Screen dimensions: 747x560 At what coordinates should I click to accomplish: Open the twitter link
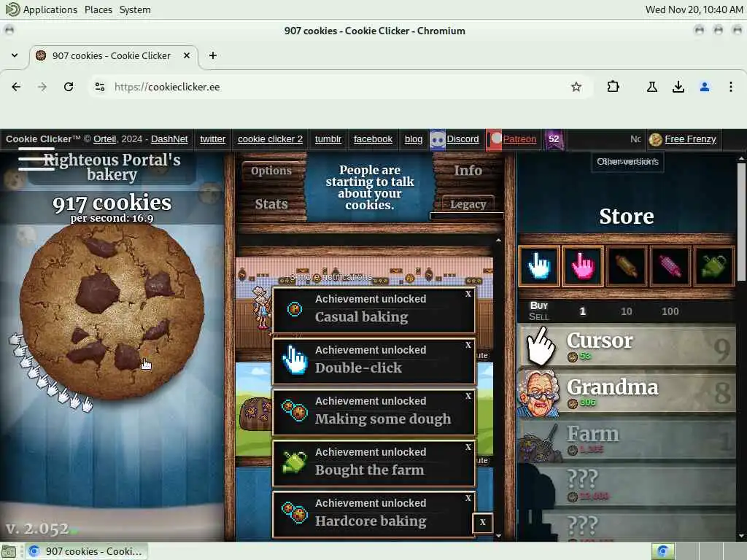click(x=212, y=139)
